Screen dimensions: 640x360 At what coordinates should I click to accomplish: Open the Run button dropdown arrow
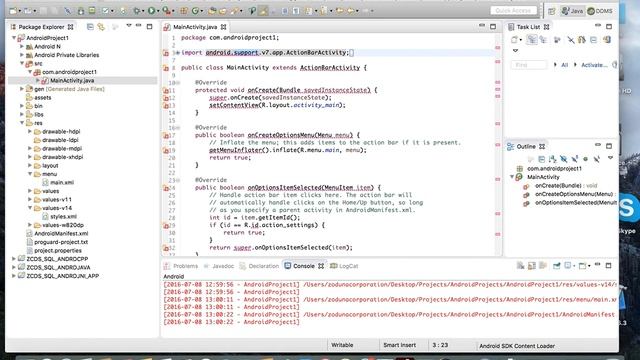pos(158,11)
